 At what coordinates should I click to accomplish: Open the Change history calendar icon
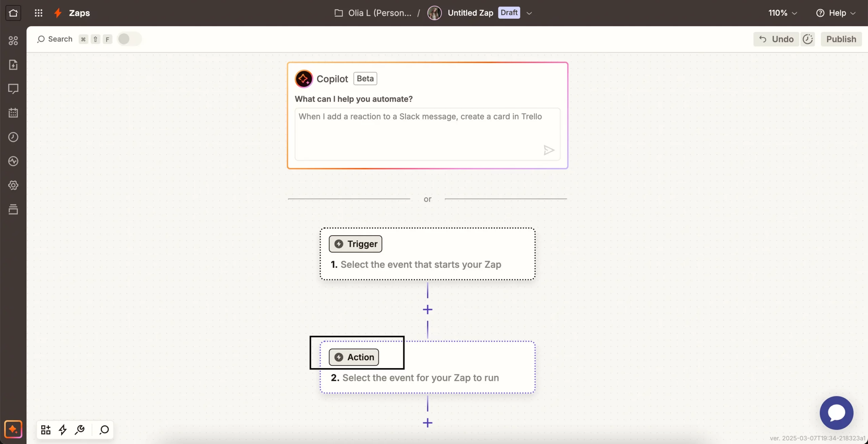[x=13, y=113]
